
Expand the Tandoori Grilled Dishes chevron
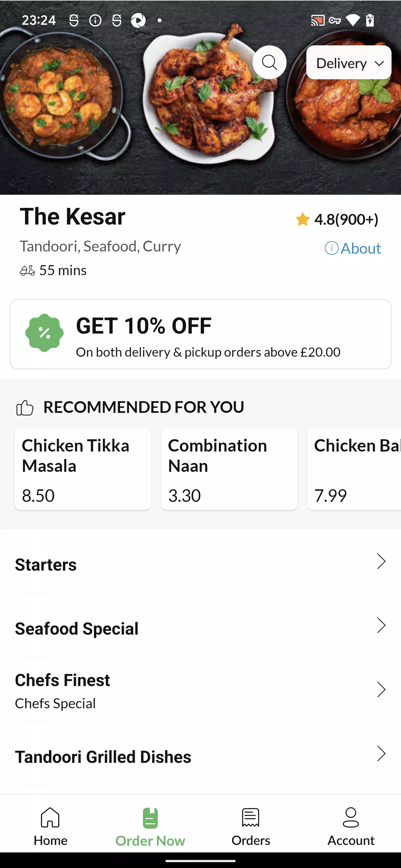pyautogui.click(x=381, y=753)
